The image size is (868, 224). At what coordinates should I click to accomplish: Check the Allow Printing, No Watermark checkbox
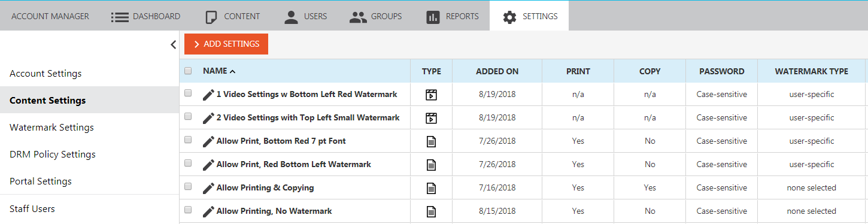tap(188, 210)
